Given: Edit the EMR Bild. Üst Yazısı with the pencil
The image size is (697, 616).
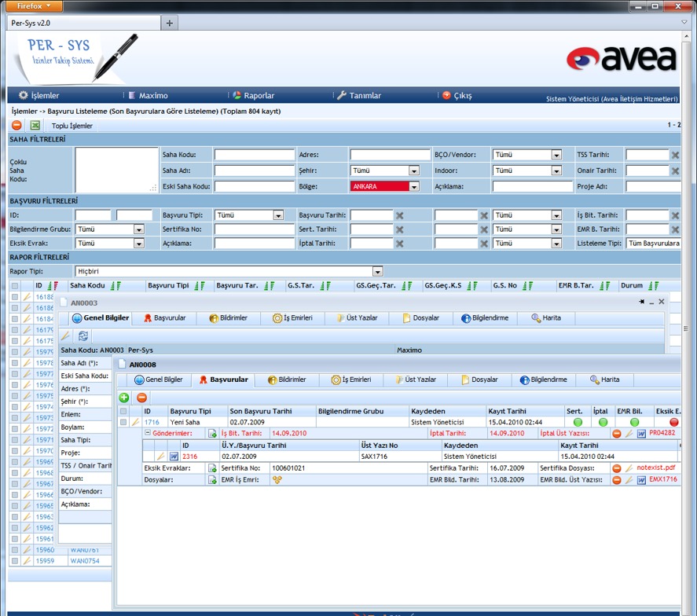Looking at the screenshot, I should pyautogui.click(x=629, y=480).
